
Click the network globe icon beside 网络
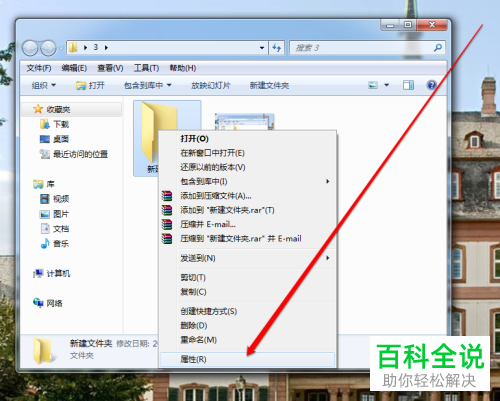(x=38, y=303)
